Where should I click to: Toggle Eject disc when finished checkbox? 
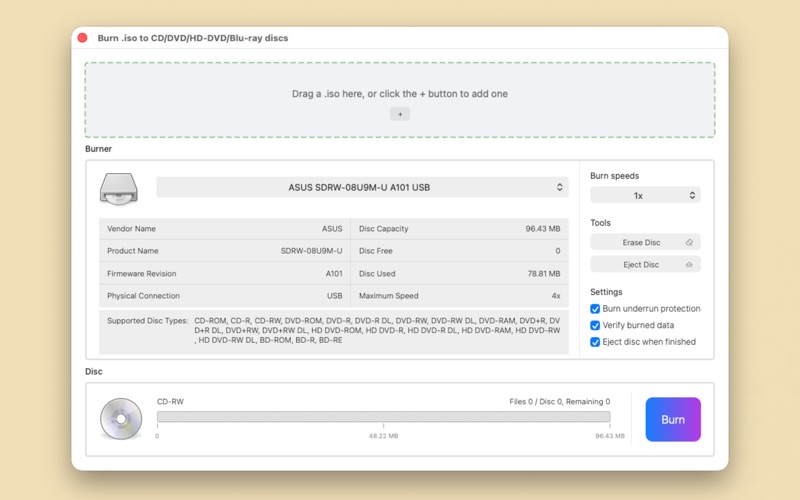595,342
